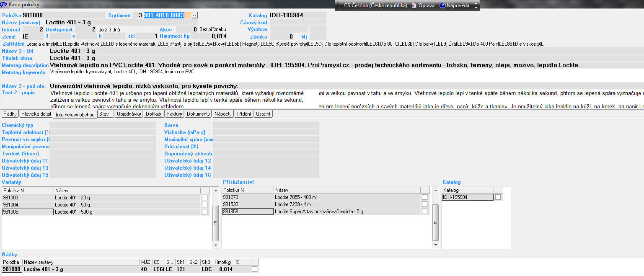Image resolution: width=644 pixels, height=276 pixels.
Task: Select the Ostatní tab
Action: pyautogui.click(x=263, y=114)
